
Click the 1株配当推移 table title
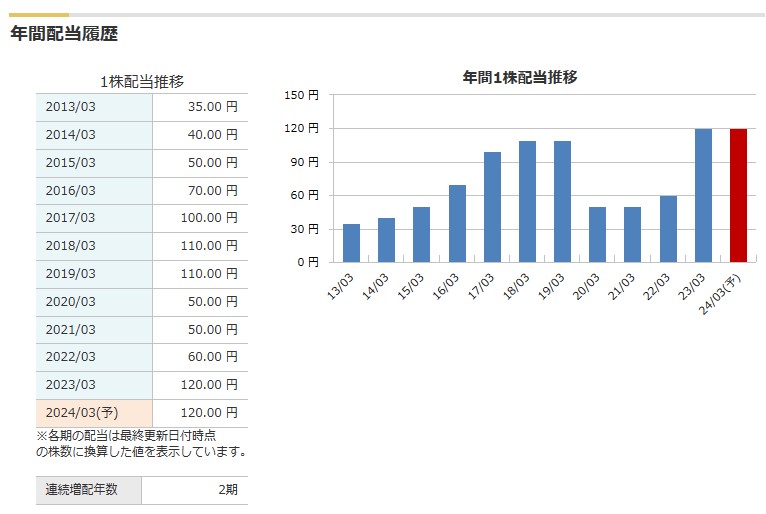142,82
